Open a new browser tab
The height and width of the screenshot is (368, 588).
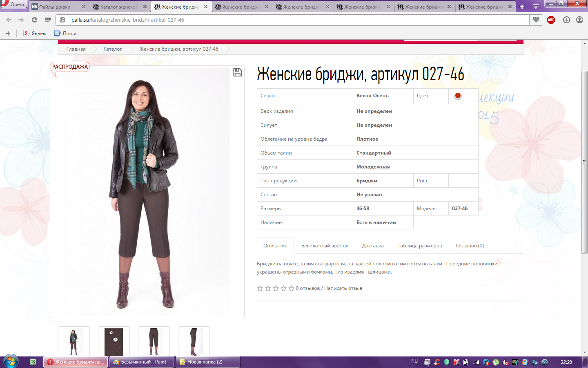click(522, 7)
